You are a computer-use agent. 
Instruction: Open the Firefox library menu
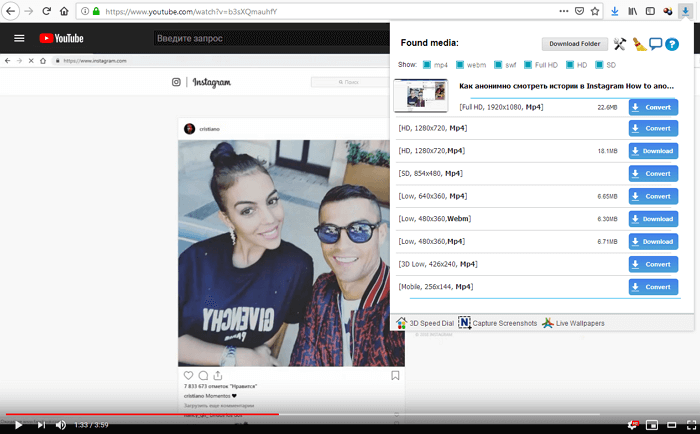[633, 12]
